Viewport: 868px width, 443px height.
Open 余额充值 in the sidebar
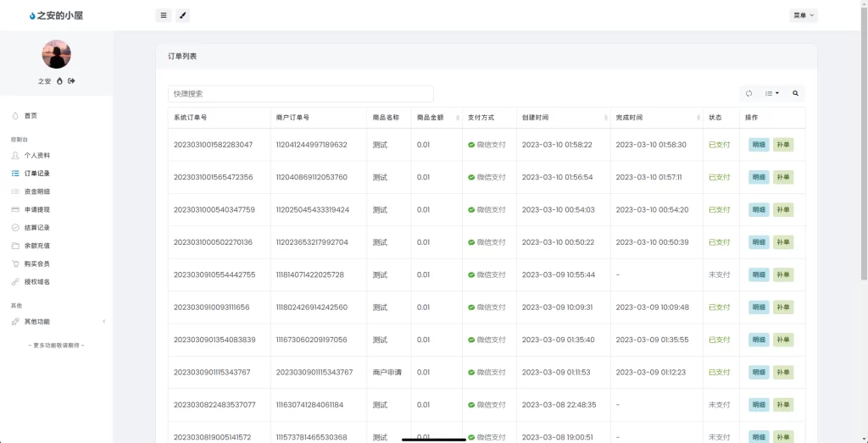(x=57, y=246)
